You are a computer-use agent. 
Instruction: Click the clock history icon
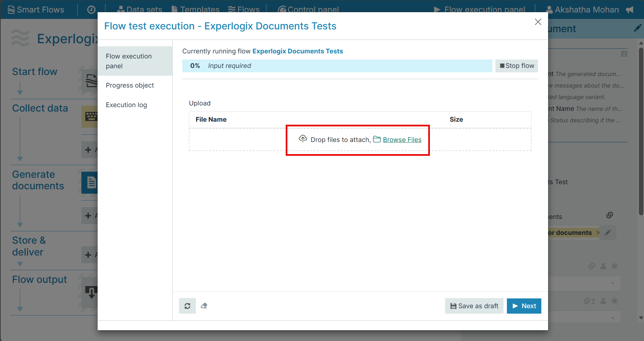[x=91, y=10]
